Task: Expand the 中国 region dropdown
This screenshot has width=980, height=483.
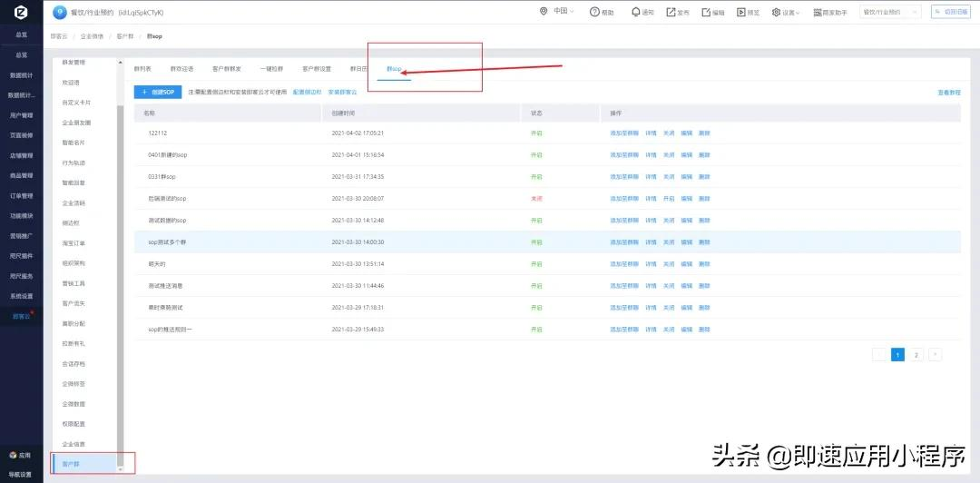Action: 563,12
